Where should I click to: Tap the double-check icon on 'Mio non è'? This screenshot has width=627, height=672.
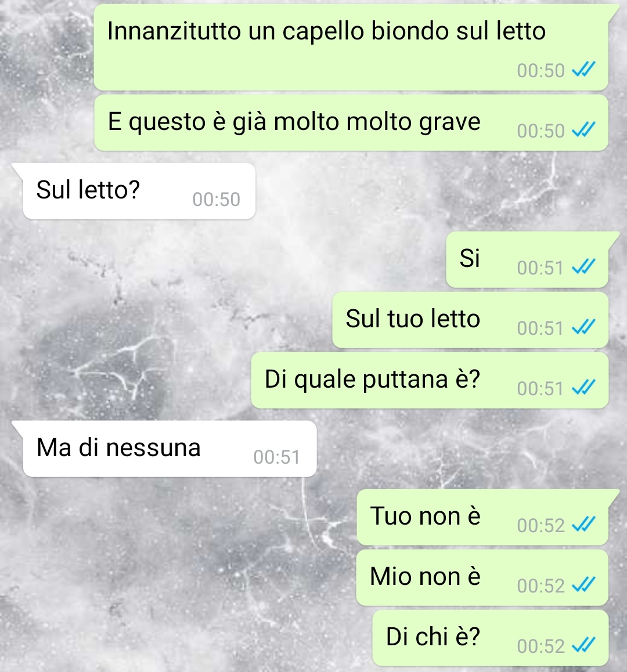click(x=583, y=585)
